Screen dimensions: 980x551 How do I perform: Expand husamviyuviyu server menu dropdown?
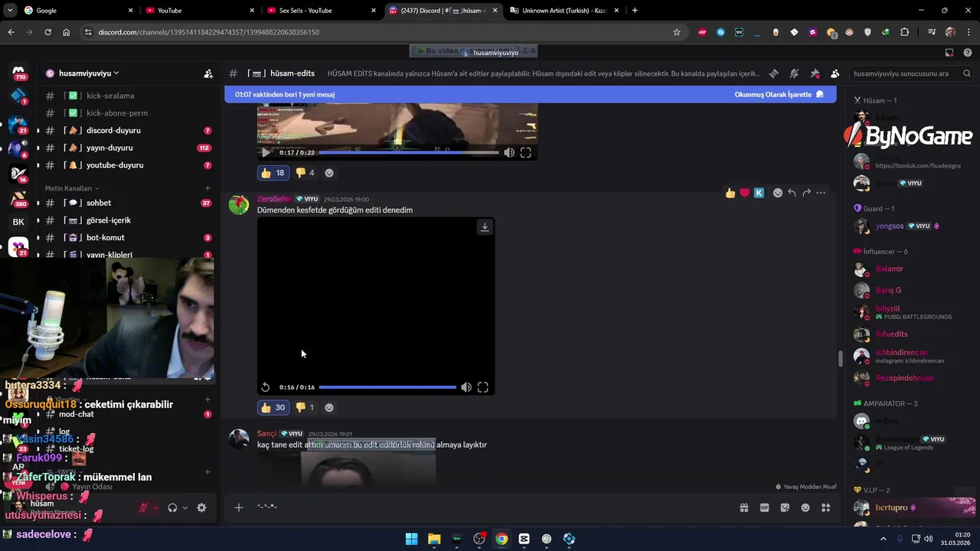click(116, 73)
